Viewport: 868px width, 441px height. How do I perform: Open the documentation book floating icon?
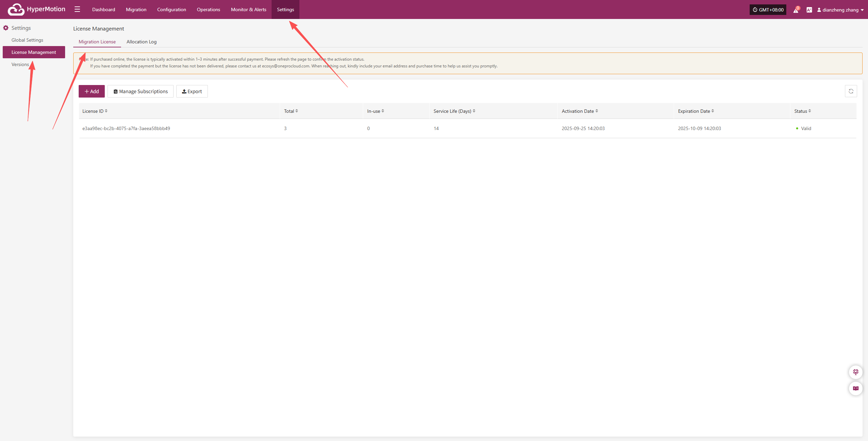pyautogui.click(x=855, y=388)
